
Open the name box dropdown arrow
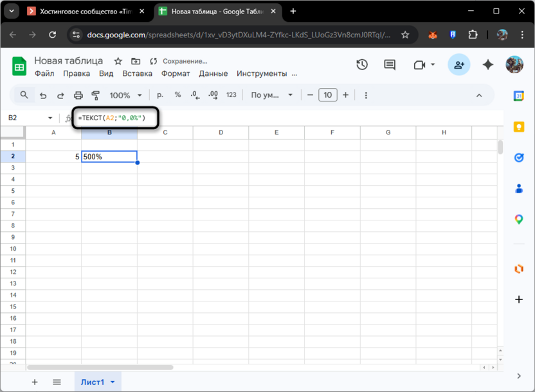[x=50, y=118]
